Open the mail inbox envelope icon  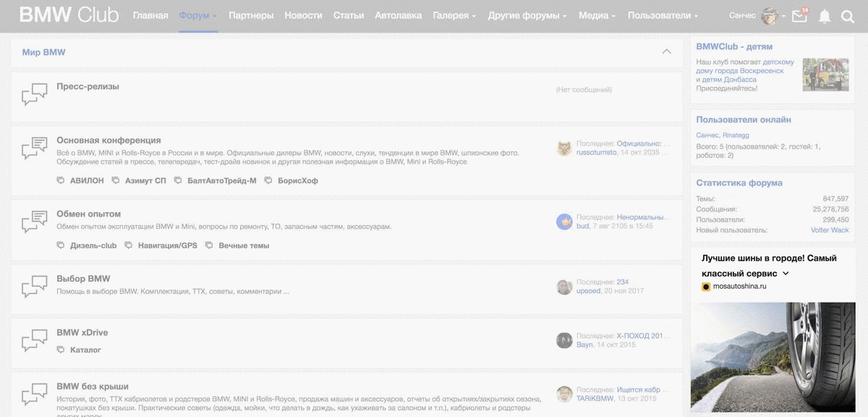click(x=799, y=17)
